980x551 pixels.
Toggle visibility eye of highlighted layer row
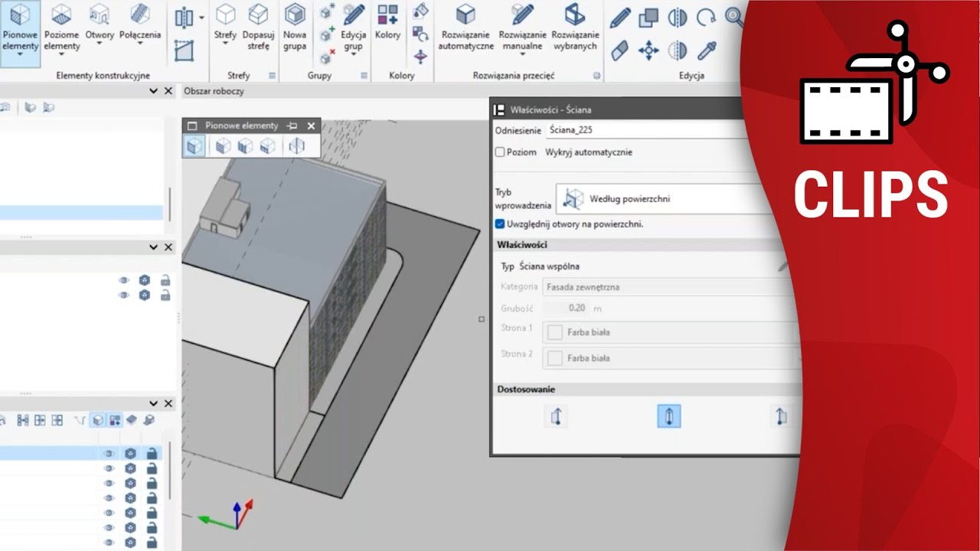(109, 453)
